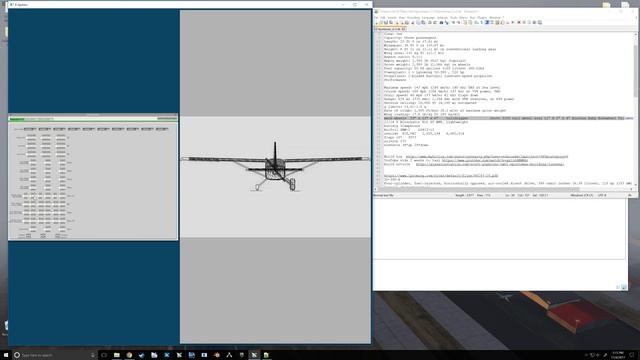Screen dimensions: 640x360
Task: Click the 'Stall speed' line in Notepad++
Action: (x=431, y=95)
